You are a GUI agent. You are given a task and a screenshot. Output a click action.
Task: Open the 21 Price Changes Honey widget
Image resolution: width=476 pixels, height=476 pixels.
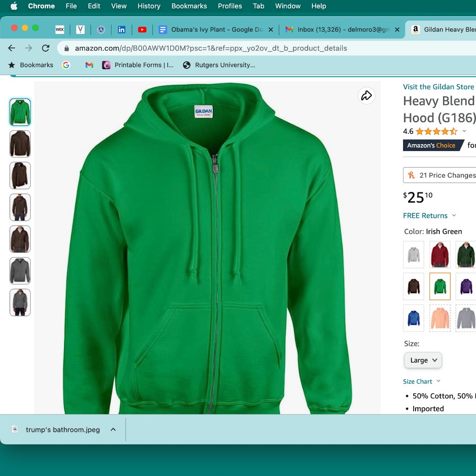coord(439,175)
